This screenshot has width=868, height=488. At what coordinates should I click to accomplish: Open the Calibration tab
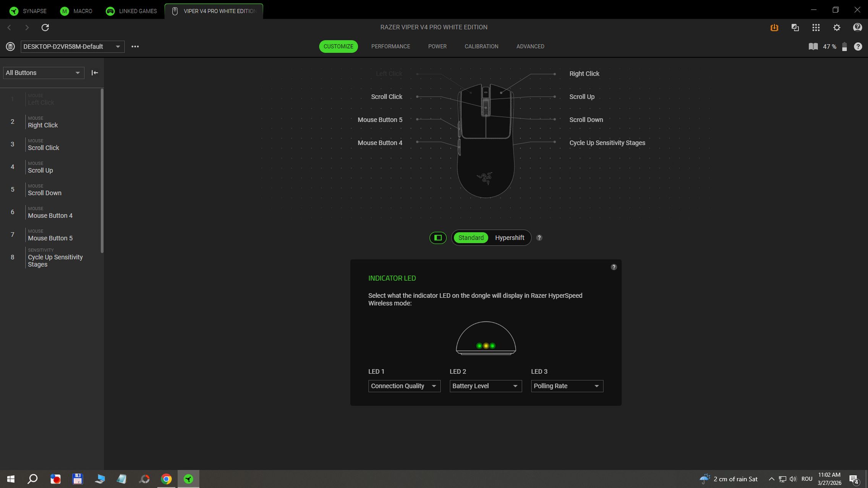coord(481,47)
